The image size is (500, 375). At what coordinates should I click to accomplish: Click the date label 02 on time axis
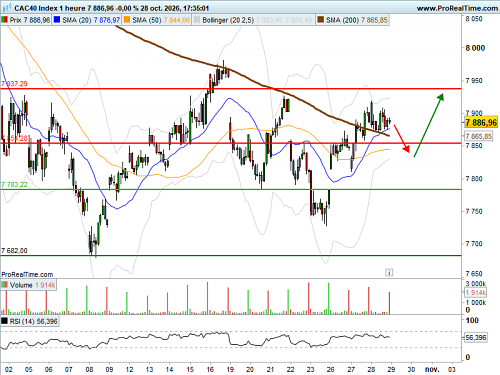[x=9, y=369]
